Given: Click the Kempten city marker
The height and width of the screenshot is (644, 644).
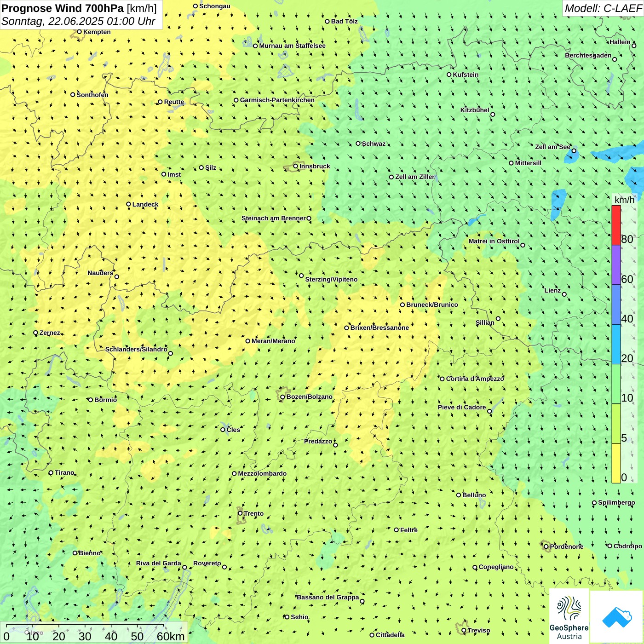Looking at the screenshot, I should (x=79, y=32).
